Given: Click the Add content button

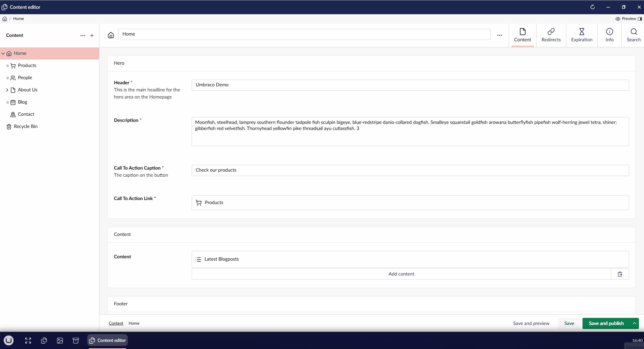Looking at the screenshot, I should [x=401, y=274].
